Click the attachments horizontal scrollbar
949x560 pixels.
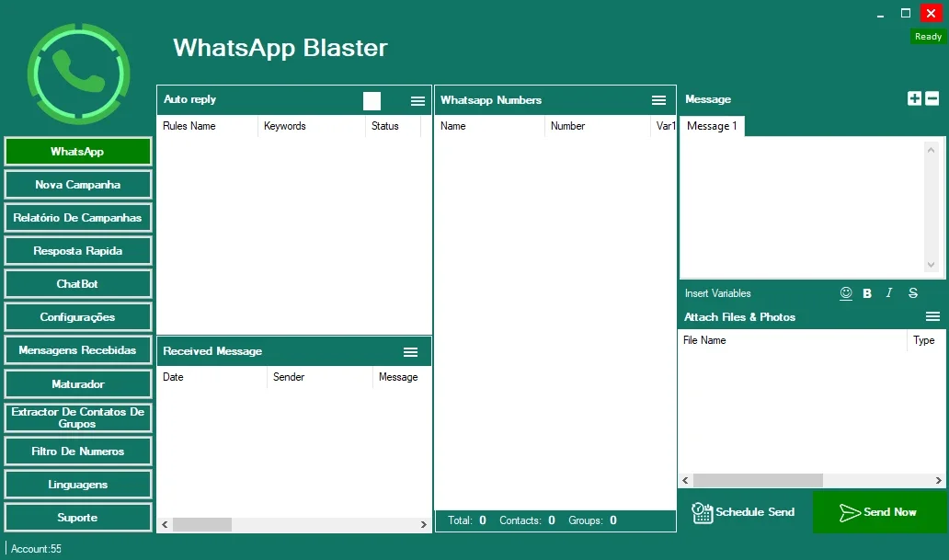(812, 480)
